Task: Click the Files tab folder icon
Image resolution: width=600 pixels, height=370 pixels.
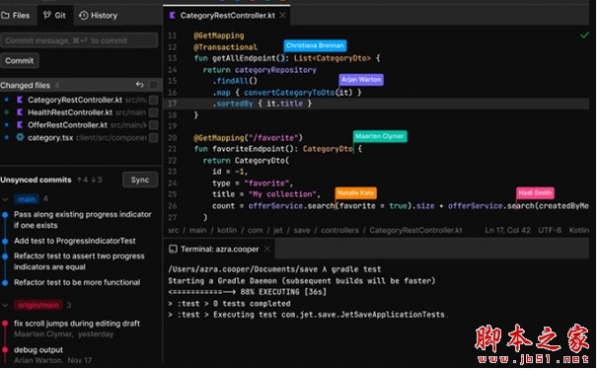Action: tap(5, 15)
